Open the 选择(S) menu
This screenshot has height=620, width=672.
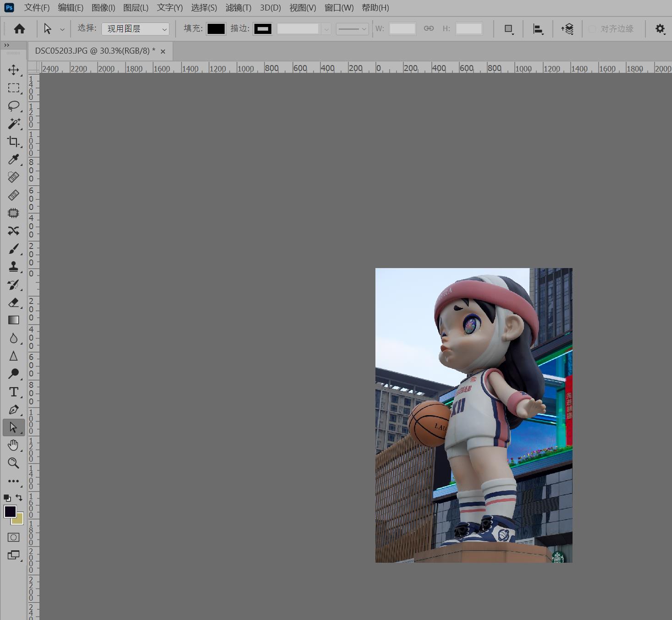[204, 8]
